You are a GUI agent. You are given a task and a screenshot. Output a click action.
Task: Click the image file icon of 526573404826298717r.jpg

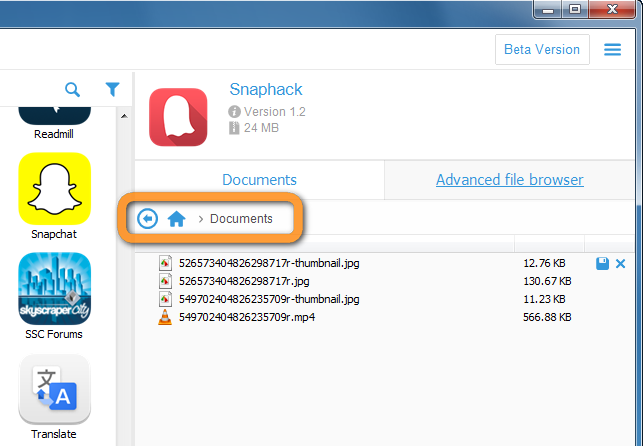pos(165,281)
